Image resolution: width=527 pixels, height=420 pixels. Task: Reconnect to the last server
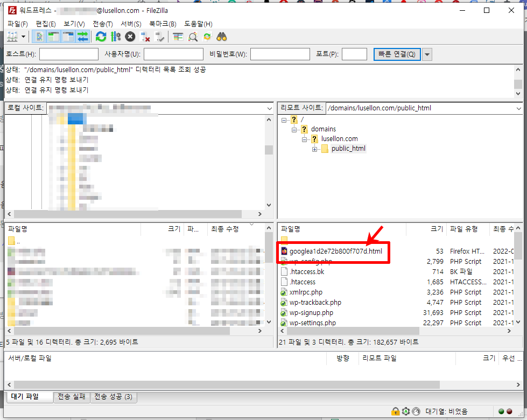click(159, 37)
